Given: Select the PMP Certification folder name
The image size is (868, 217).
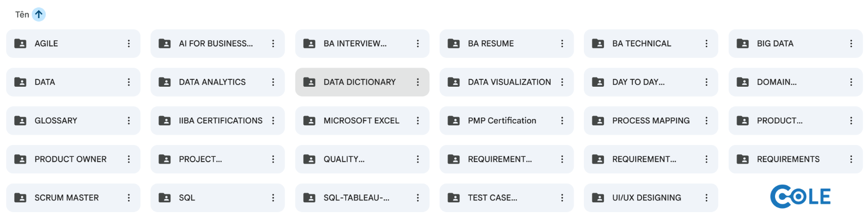Looking at the screenshot, I should coord(502,121).
